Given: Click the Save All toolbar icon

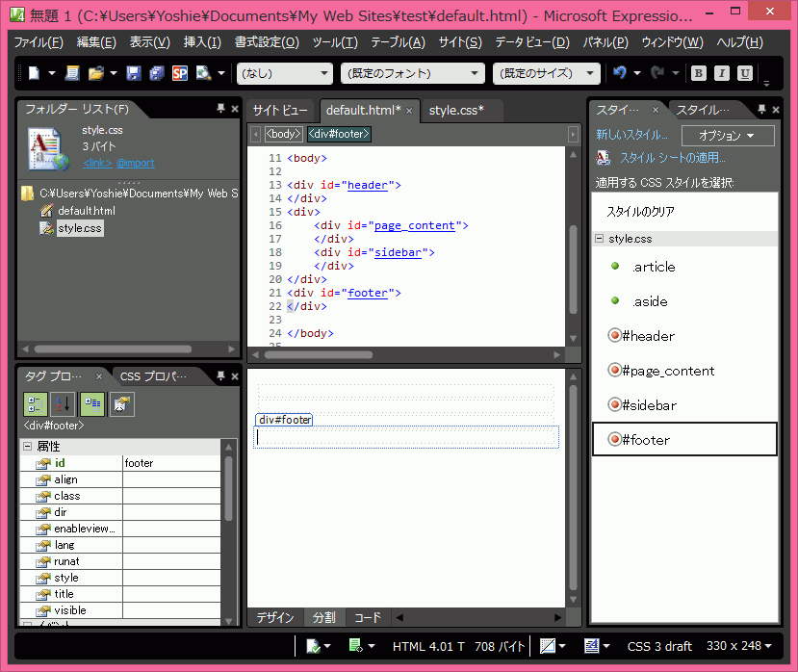Looking at the screenshot, I should click(x=157, y=73).
